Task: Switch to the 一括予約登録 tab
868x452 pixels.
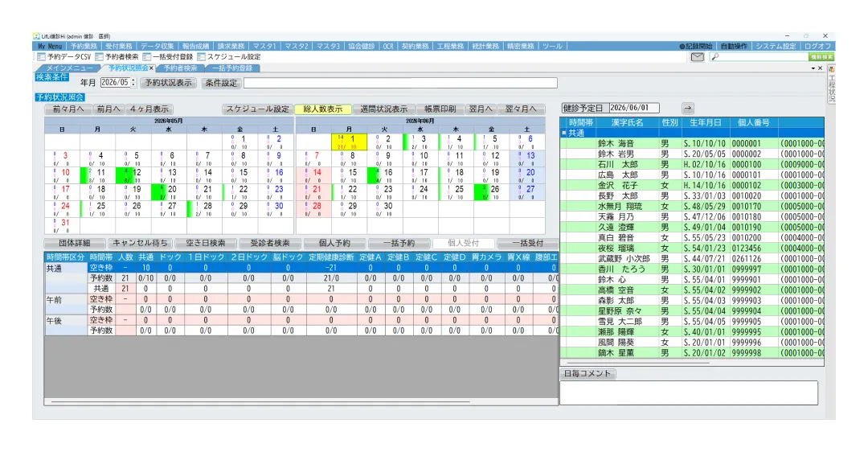Action: 232,68
